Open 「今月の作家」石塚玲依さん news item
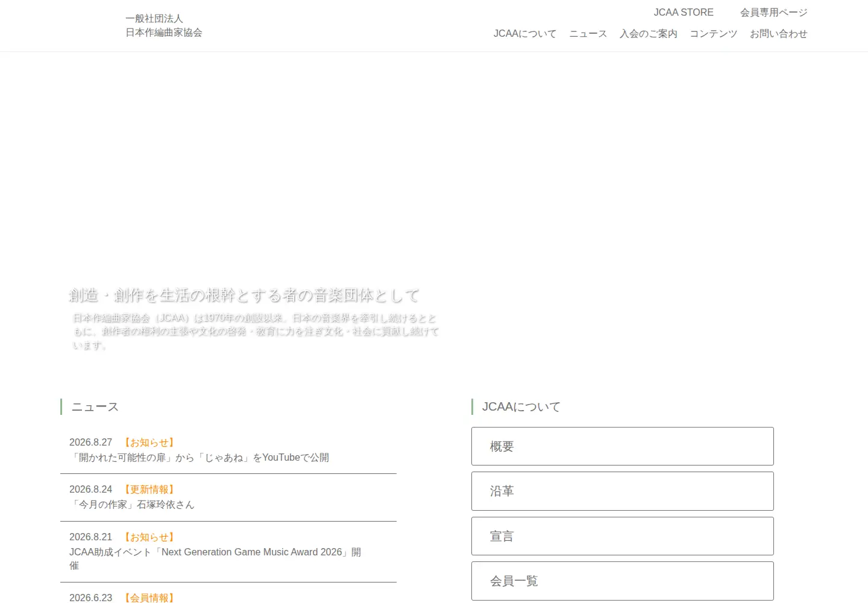 click(132, 505)
